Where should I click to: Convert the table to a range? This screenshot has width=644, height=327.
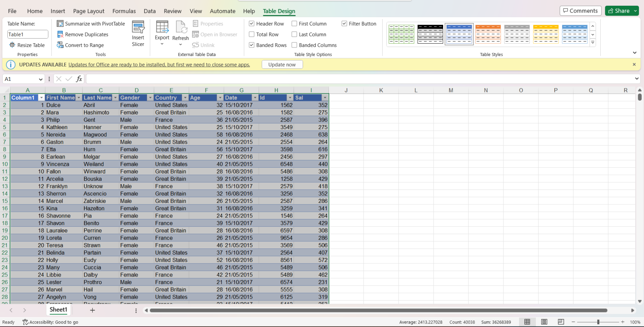coord(80,45)
